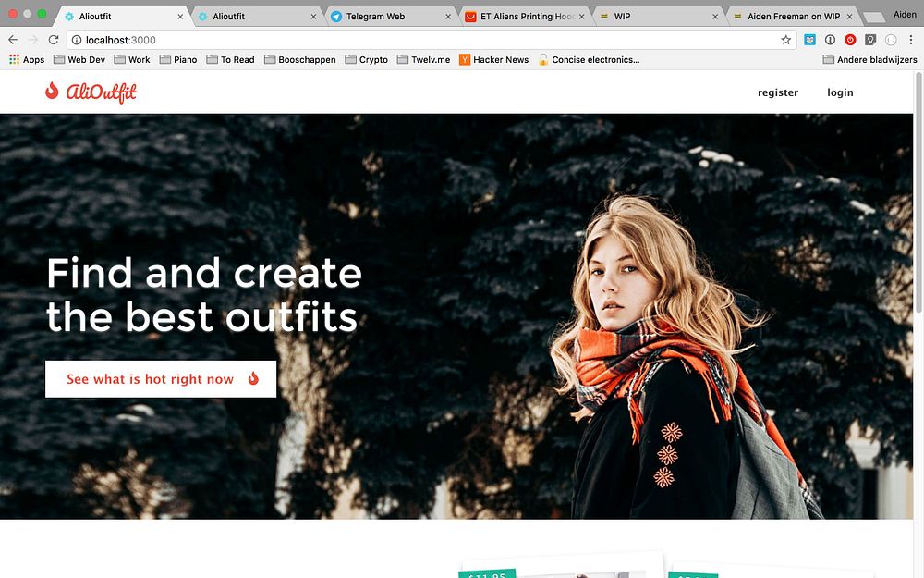
Task: Switch to the Telegram Web tab
Action: 389,17
